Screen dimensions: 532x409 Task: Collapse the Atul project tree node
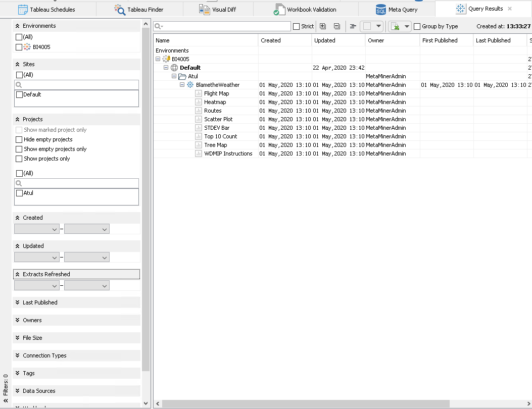click(x=174, y=76)
